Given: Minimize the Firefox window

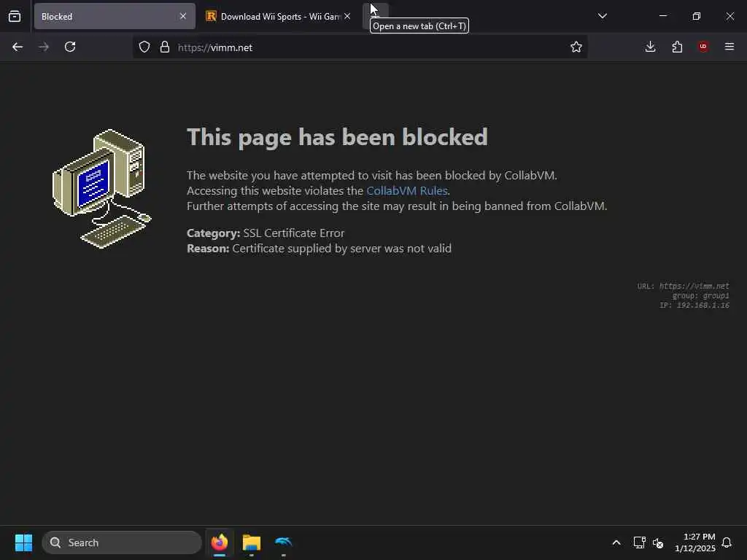Looking at the screenshot, I should 662,16.
